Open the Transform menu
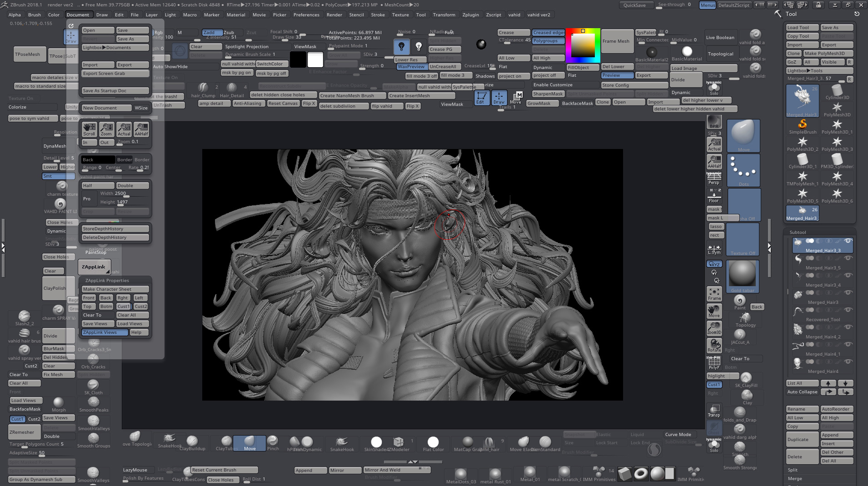 click(444, 15)
